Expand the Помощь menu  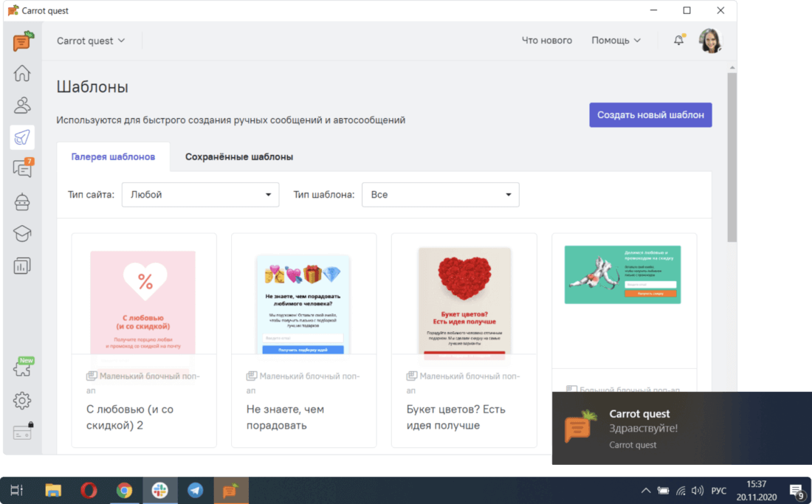click(616, 41)
